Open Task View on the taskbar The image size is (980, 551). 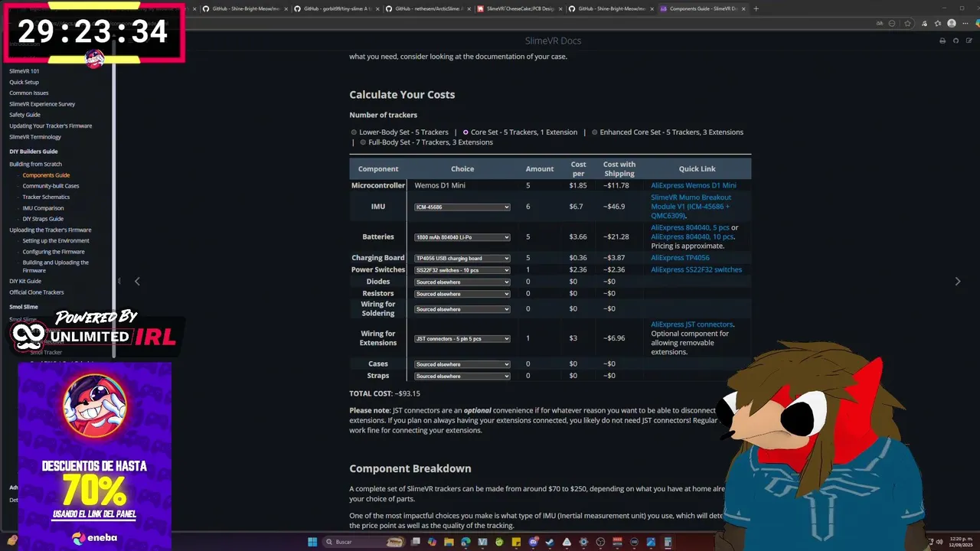tap(415, 542)
